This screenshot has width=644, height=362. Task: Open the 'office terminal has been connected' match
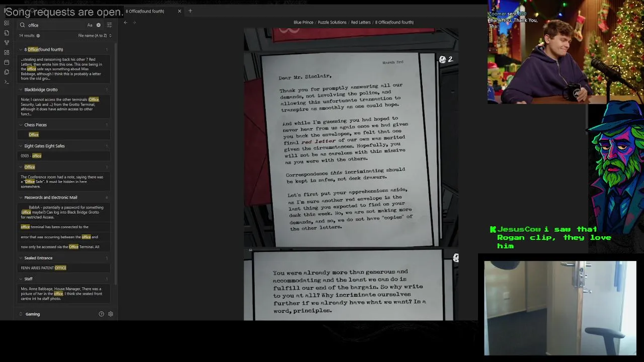pyautogui.click(x=64, y=227)
